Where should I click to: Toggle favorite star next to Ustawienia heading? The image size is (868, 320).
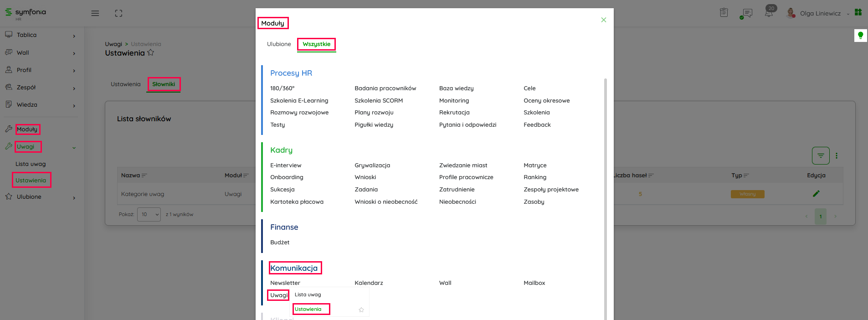151,53
